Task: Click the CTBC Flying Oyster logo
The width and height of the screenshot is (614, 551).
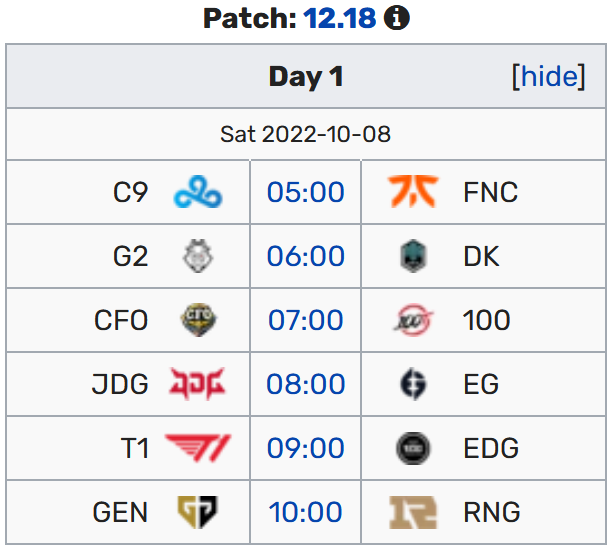Action: point(197,320)
